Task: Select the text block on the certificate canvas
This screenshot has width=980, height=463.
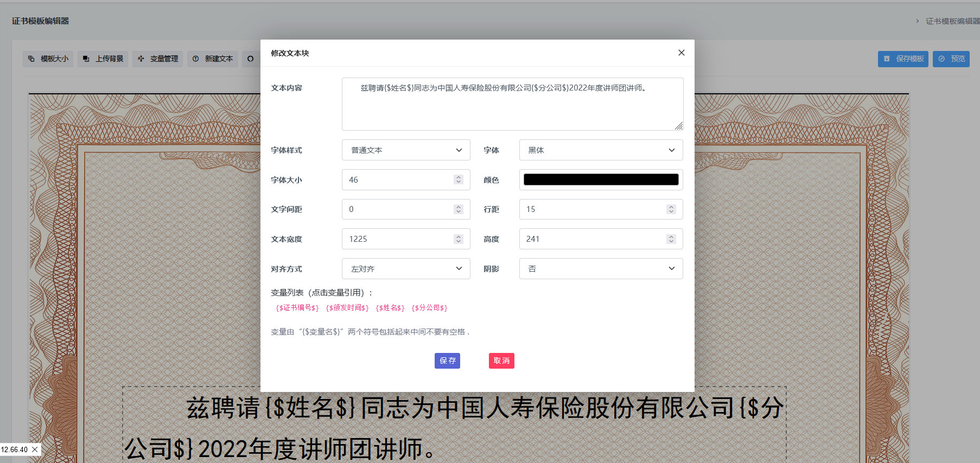Action: pyautogui.click(x=454, y=425)
